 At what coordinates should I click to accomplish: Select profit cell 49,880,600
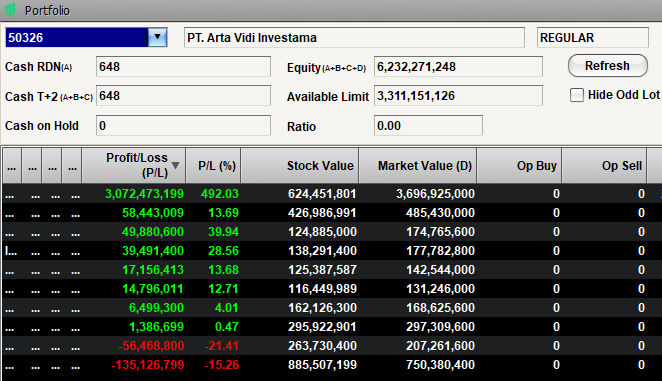pos(153,232)
